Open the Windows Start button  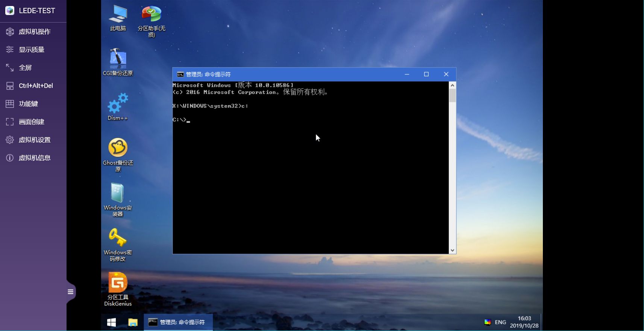click(112, 322)
